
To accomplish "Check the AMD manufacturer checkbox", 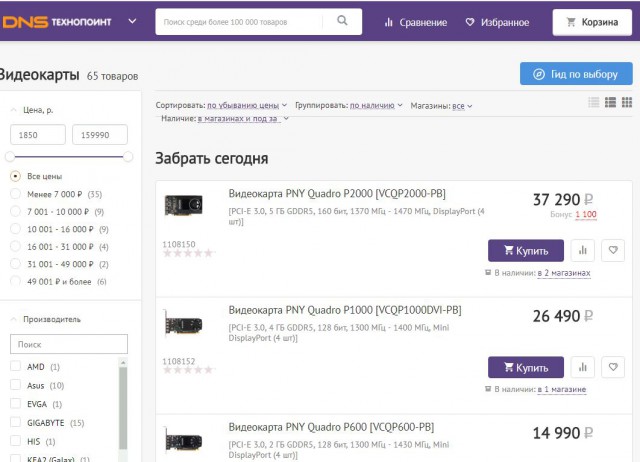I will (x=16, y=366).
